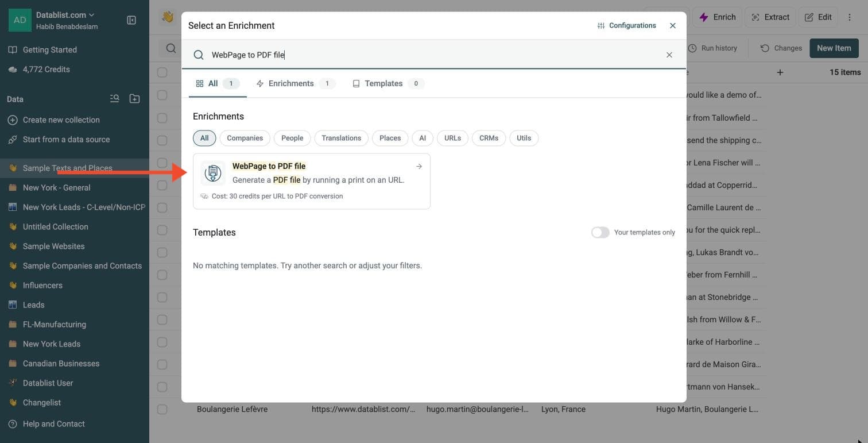Click the Extract toolbar button
Screen dimensions: 868x443
click(770, 17)
